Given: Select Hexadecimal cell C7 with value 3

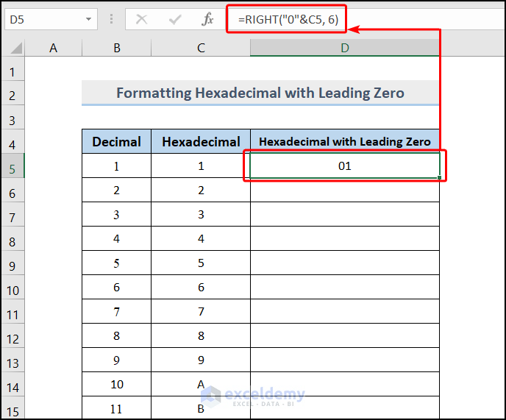Looking at the screenshot, I should point(201,214).
